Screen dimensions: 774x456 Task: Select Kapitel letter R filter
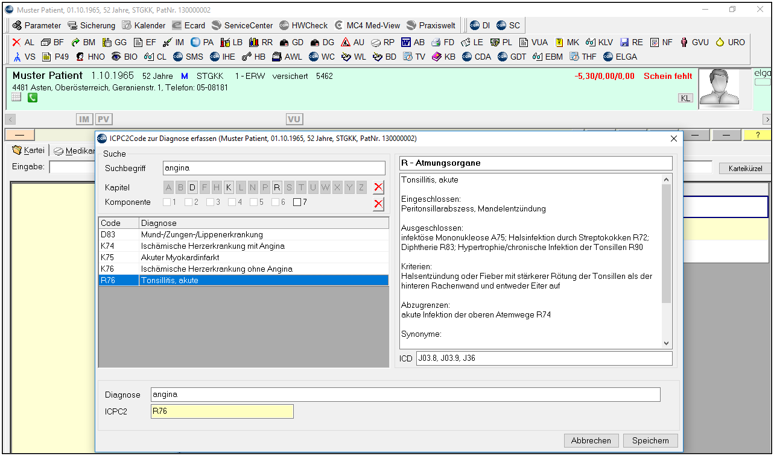click(277, 188)
